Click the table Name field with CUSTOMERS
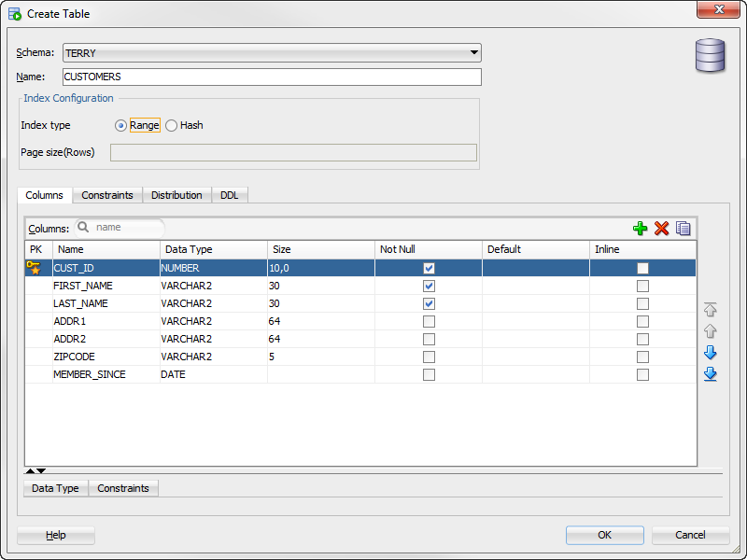Viewport: 747px width, 560px height. click(272, 77)
